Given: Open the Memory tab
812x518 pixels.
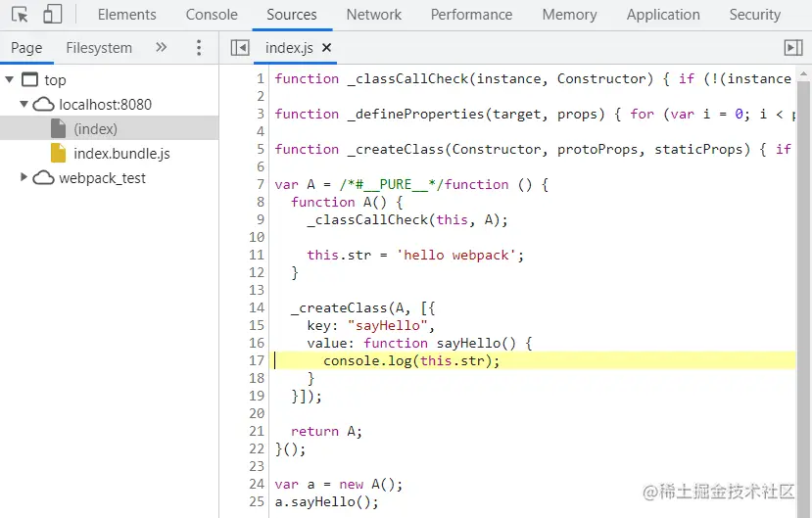Looking at the screenshot, I should coord(569,15).
